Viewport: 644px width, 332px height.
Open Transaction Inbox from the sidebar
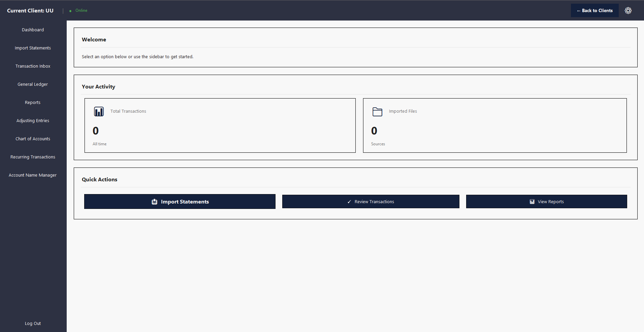pos(33,66)
